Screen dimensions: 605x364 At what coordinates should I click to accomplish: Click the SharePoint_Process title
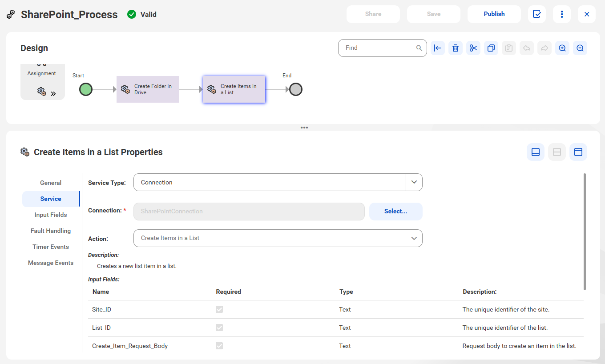[69, 14]
